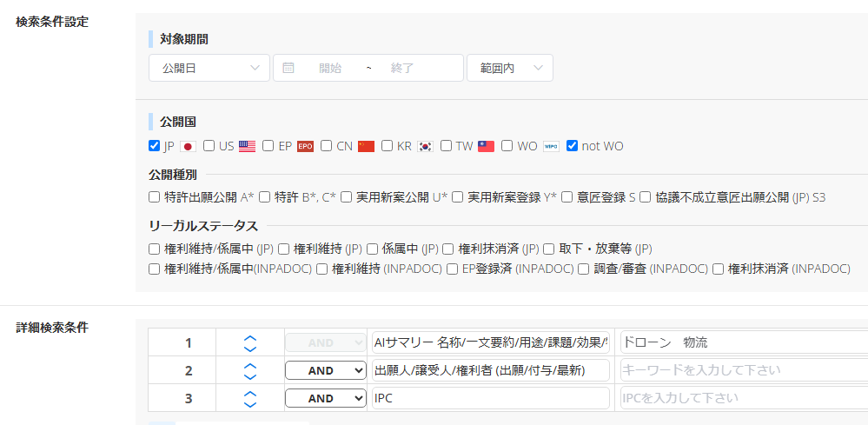Click the reorder arrows in row 3

[x=250, y=399]
